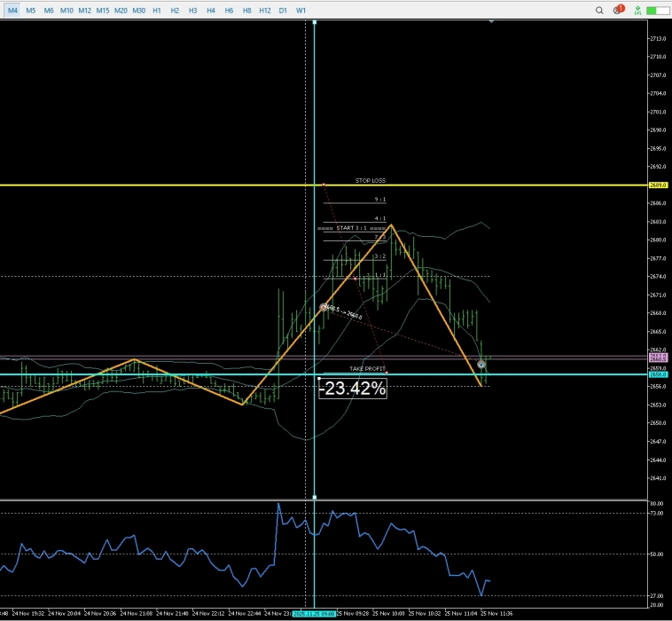Select the W1 weekly timeframe
Viewport: 672px width, 621px height.
tap(301, 10)
